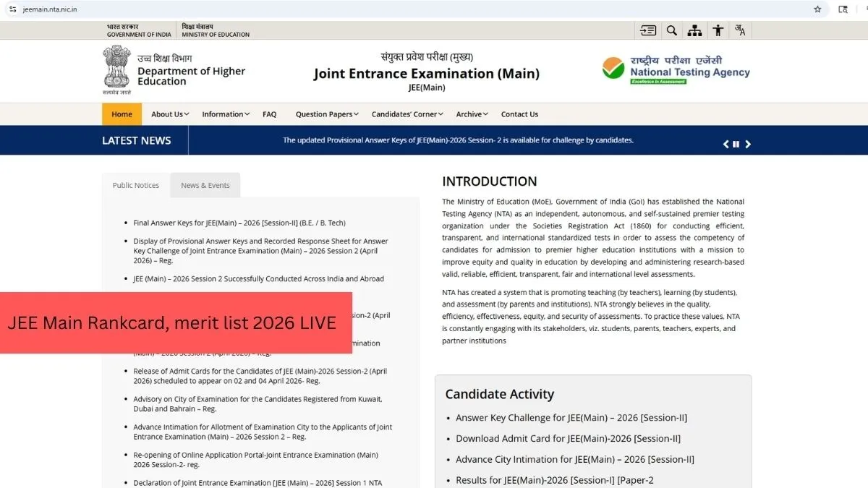Click the site information icon in address bar
The width and height of the screenshot is (868, 488).
pyautogui.click(x=12, y=9)
